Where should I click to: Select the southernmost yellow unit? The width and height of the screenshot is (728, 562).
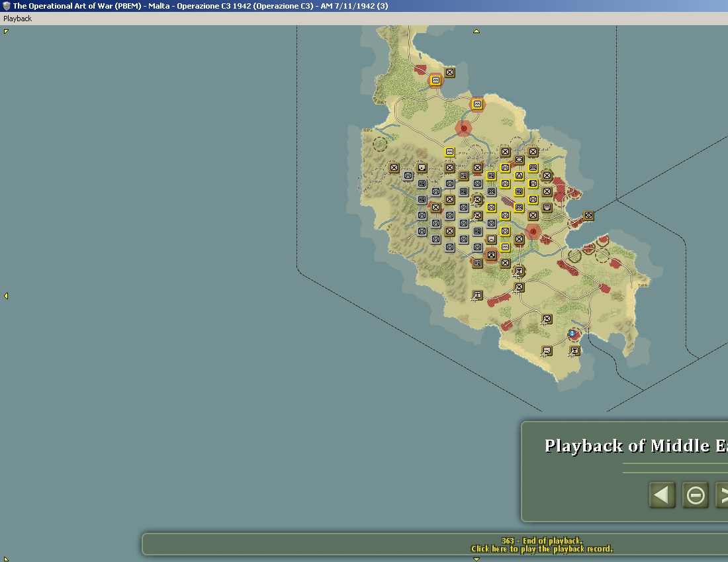[x=505, y=247]
